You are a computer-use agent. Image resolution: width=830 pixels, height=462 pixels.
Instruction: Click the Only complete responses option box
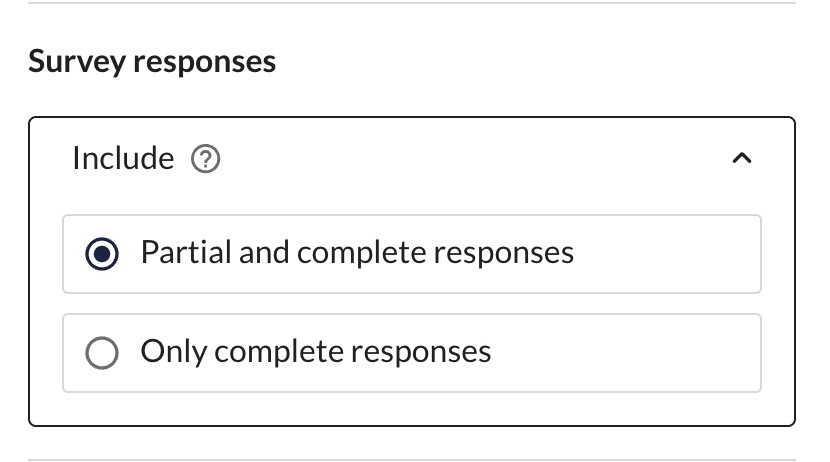(412, 353)
